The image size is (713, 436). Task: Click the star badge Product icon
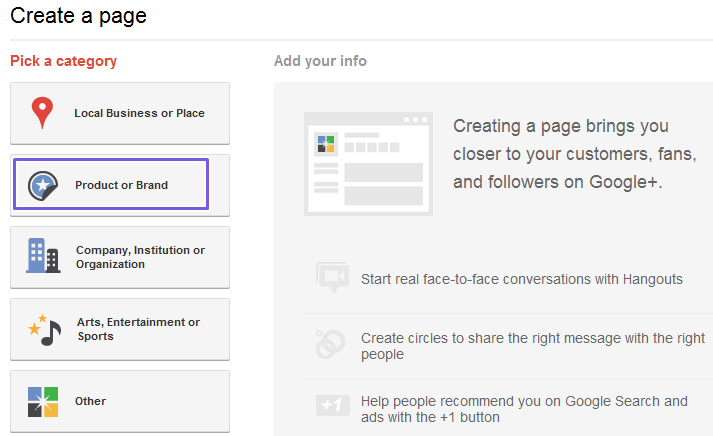point(42,185)
